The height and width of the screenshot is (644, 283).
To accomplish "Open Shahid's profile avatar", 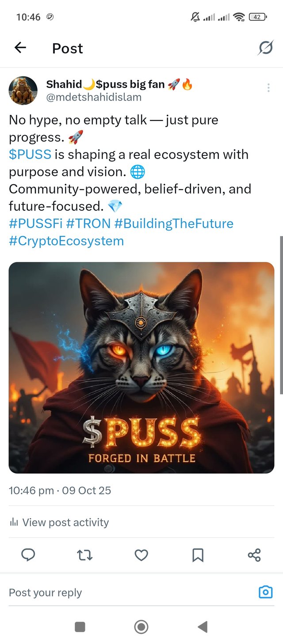I will [23, 91].
